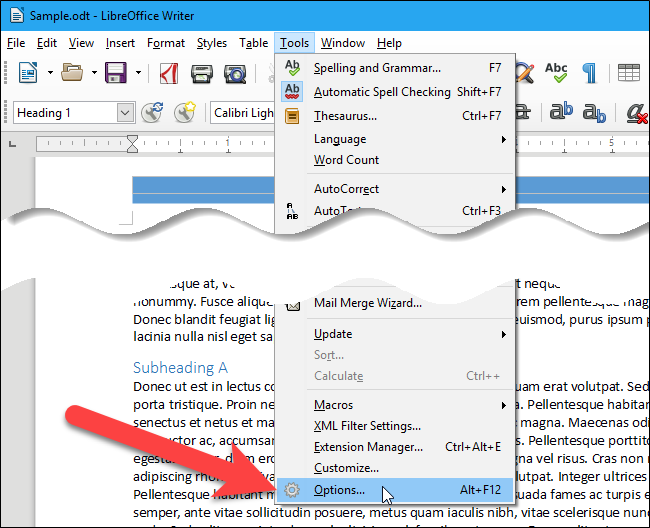Click in the Calibri Light font name box
The height and width of the screenshot is (528, 650).
243,113
